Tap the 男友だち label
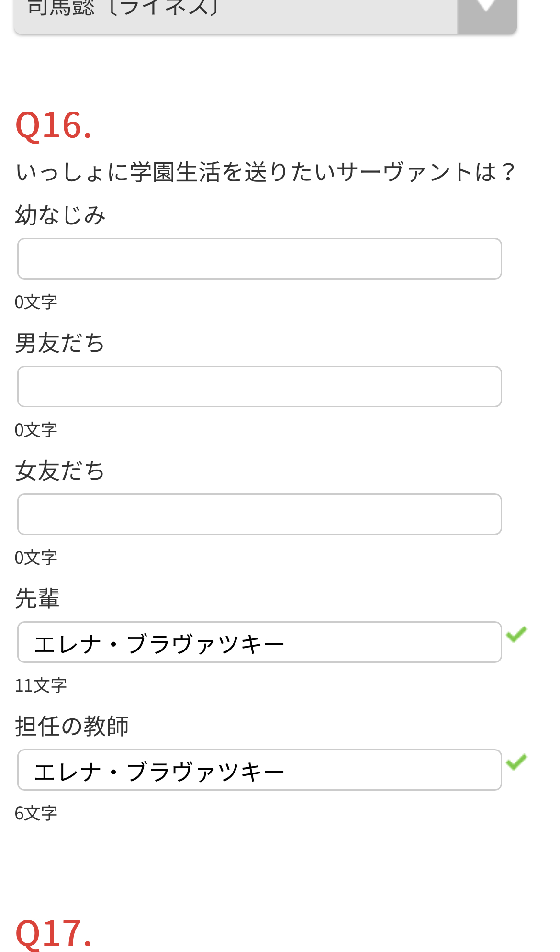 click(60, 343)
